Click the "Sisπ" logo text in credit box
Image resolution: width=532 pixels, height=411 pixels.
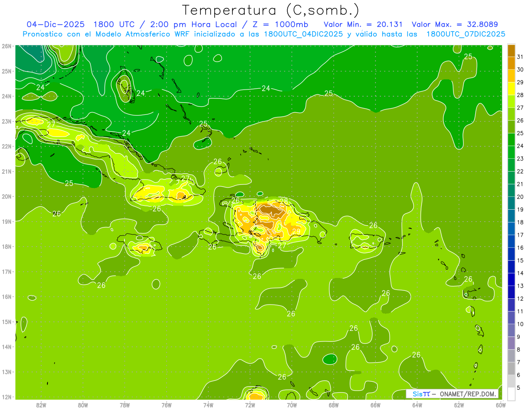[x=421, y=394]
